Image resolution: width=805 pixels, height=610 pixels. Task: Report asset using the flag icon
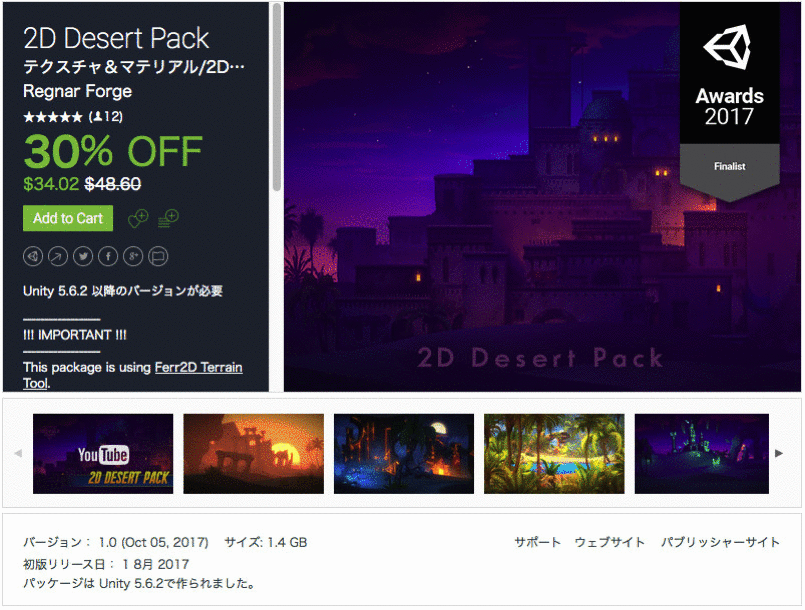pyautogui.click(x=158, y=256)
